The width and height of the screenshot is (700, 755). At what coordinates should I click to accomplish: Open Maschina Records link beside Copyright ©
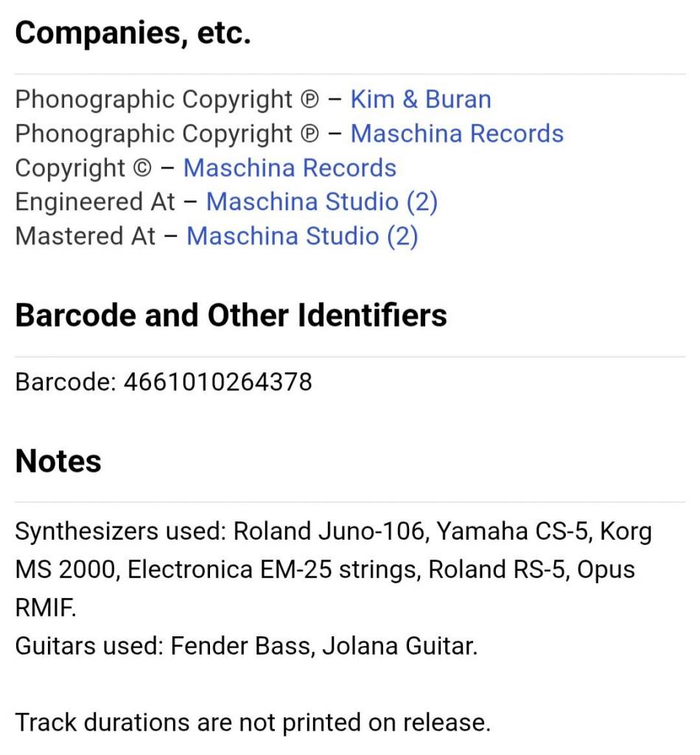(x=290, y=168)
